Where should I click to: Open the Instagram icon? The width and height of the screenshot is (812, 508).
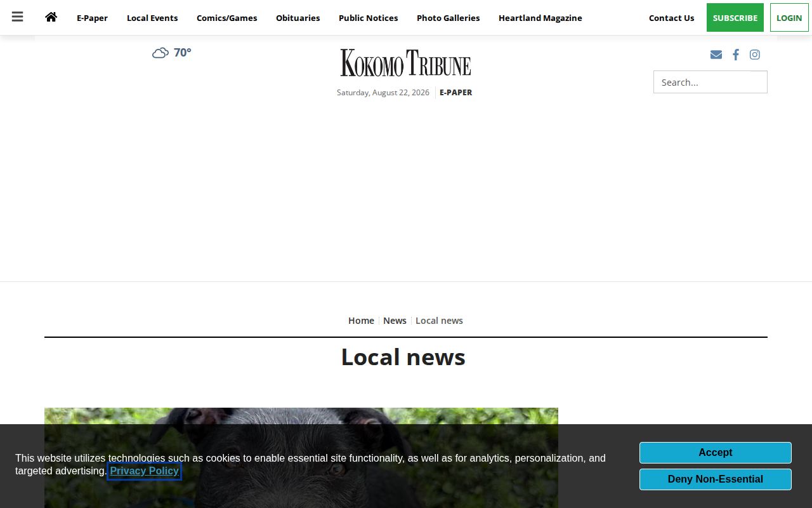pos(755,55)
